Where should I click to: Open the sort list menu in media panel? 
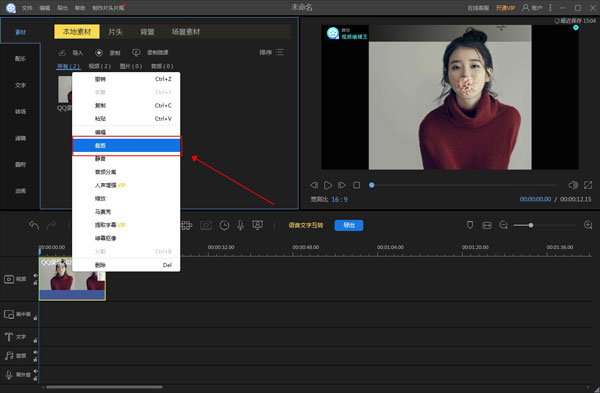280,52
